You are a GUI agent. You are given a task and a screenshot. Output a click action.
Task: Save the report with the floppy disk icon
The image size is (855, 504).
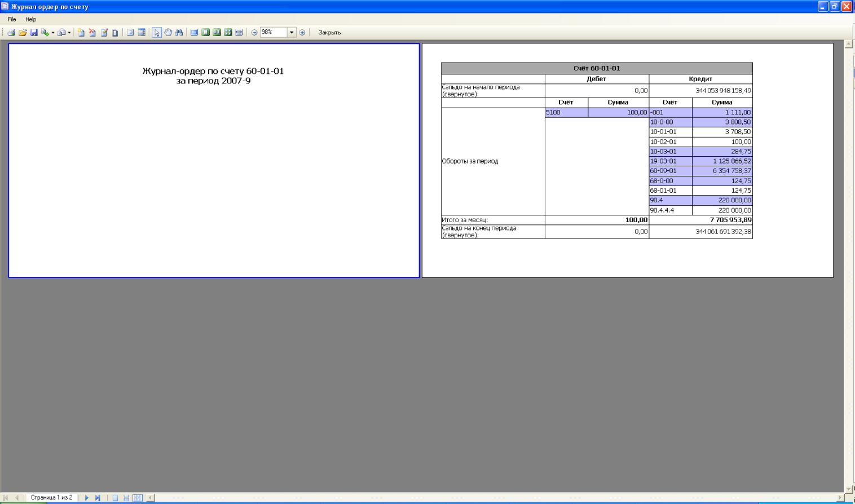(34, 33)
